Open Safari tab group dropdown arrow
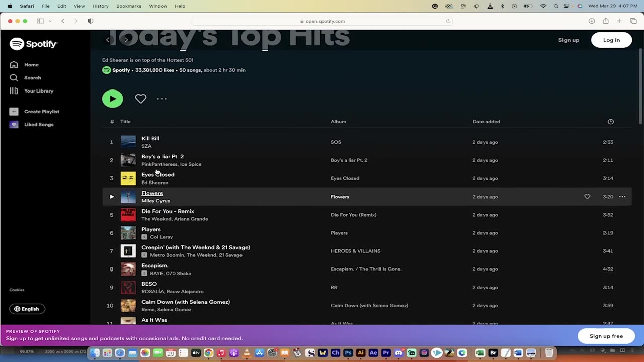Viewport: 644px width, 362px height. (x=50, y=21)
